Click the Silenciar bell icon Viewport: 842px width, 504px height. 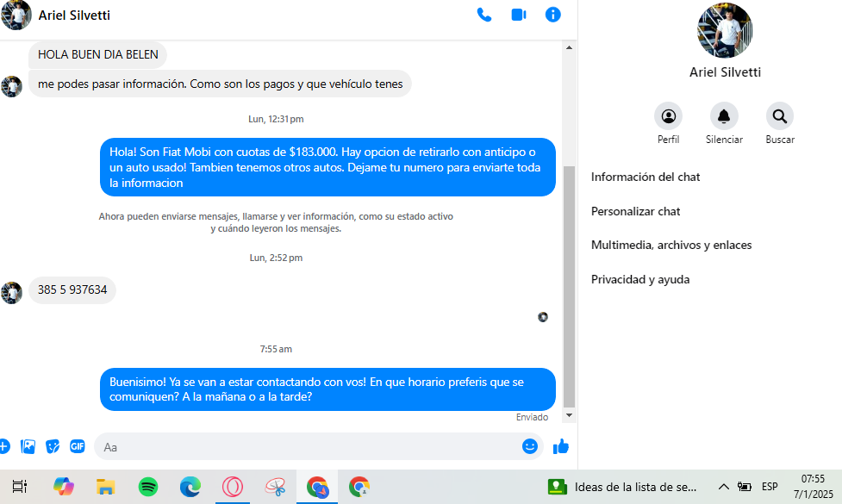point(724,116)
